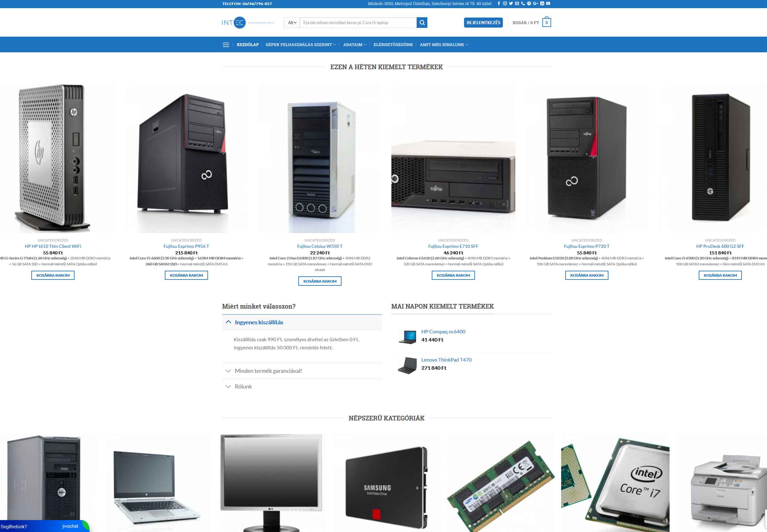Open the Twitter icon in top bar
Viewport: 767px width, 532px height.
pos(511,4)
